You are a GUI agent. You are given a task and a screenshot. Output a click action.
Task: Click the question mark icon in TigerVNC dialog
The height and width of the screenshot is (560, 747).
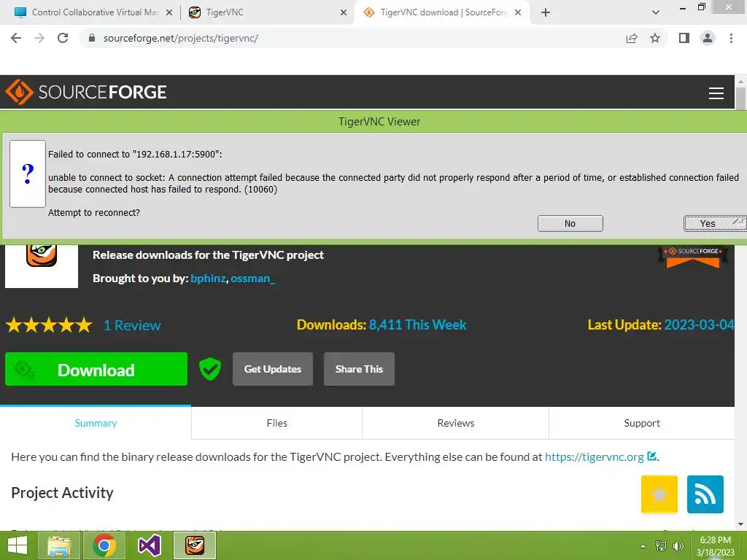(28, 174)
